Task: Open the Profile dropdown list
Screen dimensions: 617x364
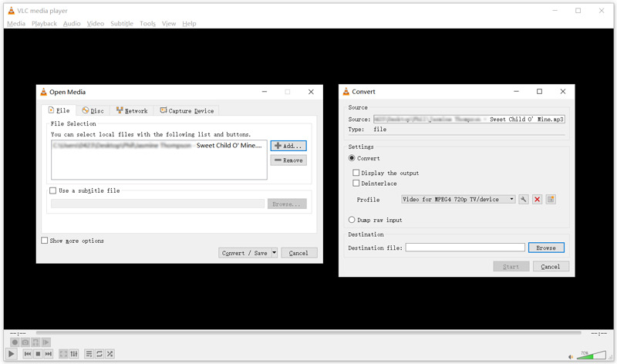Action: [x=458, y=199]
